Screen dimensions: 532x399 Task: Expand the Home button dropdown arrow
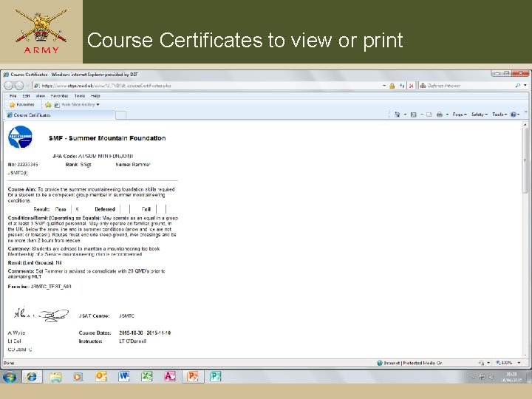pyautogui.click(x=405, y=115)
